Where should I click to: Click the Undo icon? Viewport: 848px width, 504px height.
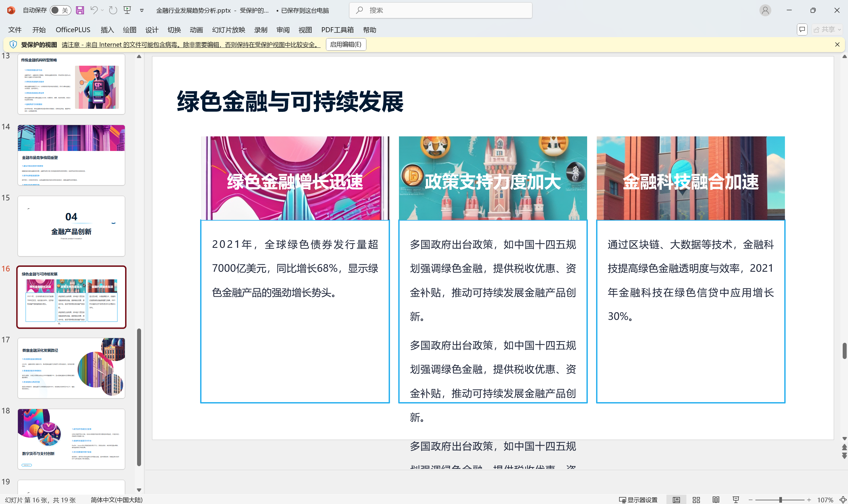point(94,11)
